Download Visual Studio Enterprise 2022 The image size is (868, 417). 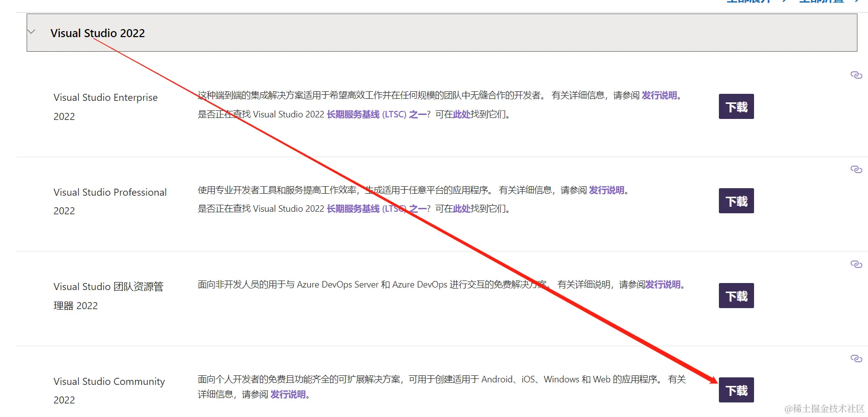[x=736, y=106]
